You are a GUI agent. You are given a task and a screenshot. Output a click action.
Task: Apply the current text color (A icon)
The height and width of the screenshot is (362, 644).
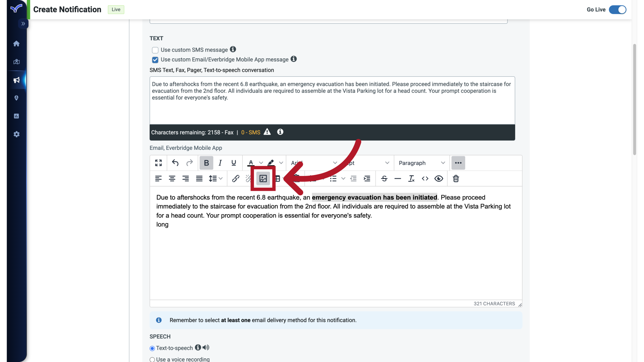251,163
